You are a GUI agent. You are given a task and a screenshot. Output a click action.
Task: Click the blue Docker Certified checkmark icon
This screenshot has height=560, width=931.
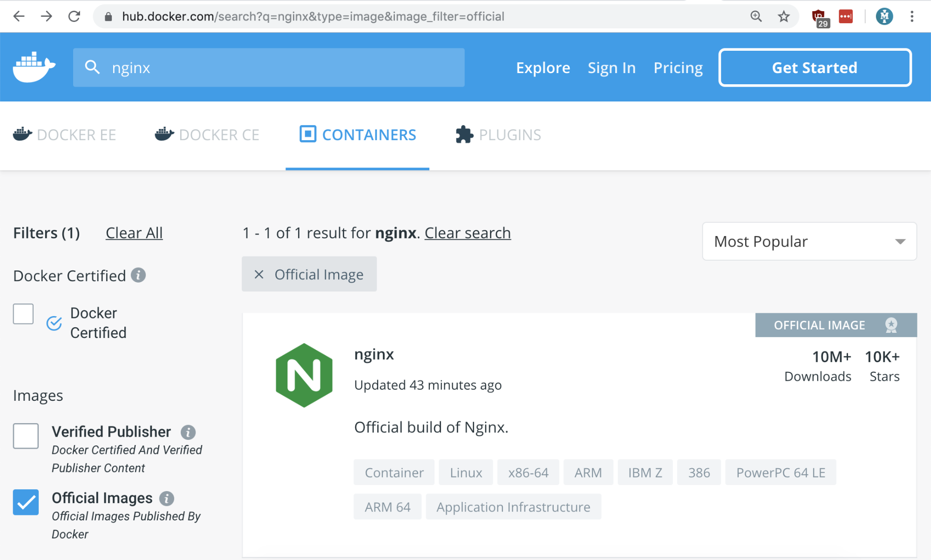pyautogui.click(x=54, y=323)
